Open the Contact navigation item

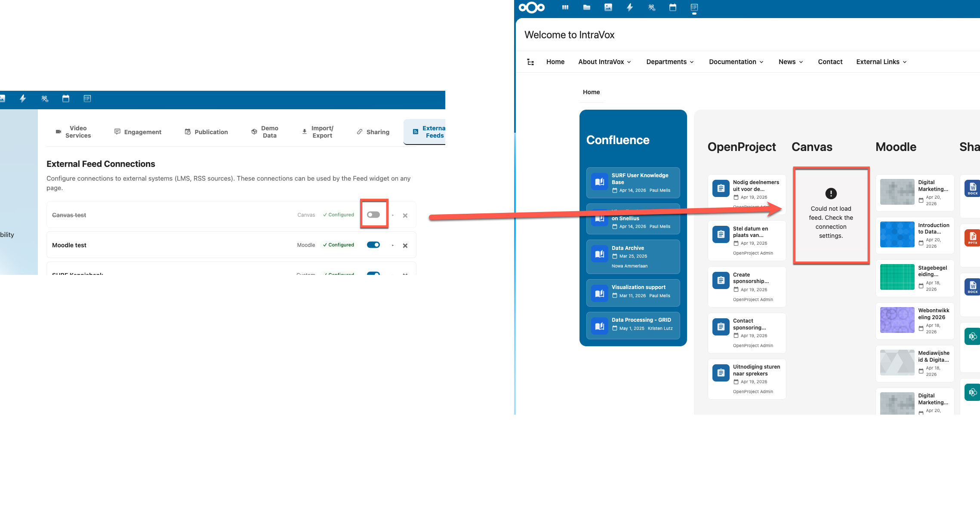[x=830, y=62]
